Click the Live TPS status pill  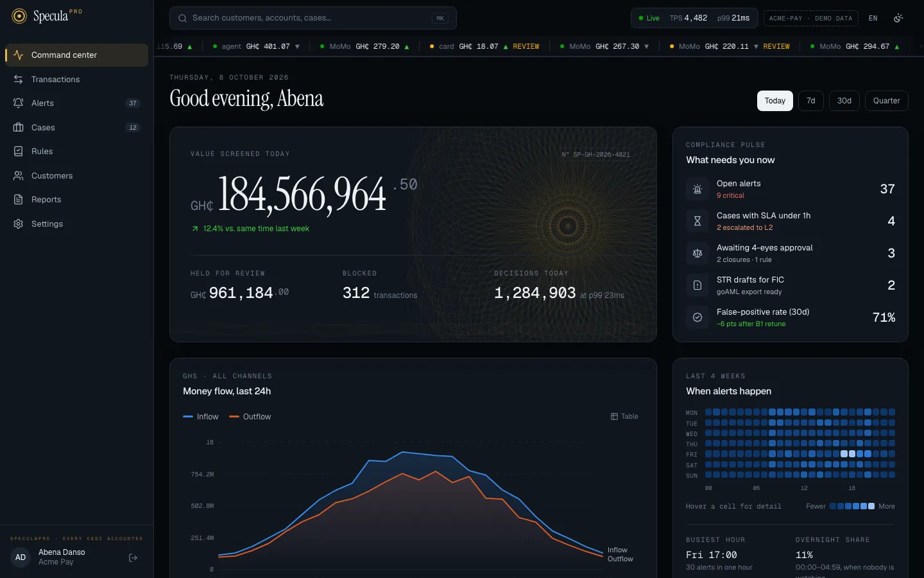tap(694, 18)
